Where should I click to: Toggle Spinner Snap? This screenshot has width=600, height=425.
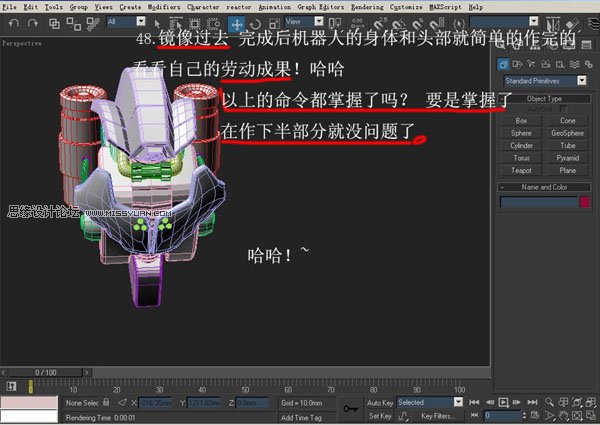(437, 24)
